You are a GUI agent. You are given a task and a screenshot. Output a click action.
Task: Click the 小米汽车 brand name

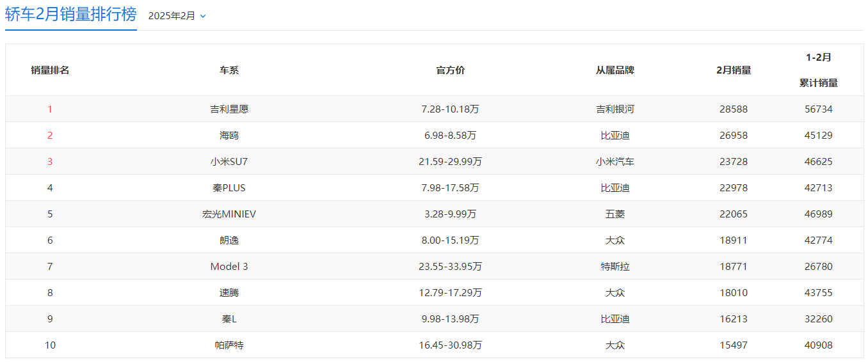coord(615,162)
